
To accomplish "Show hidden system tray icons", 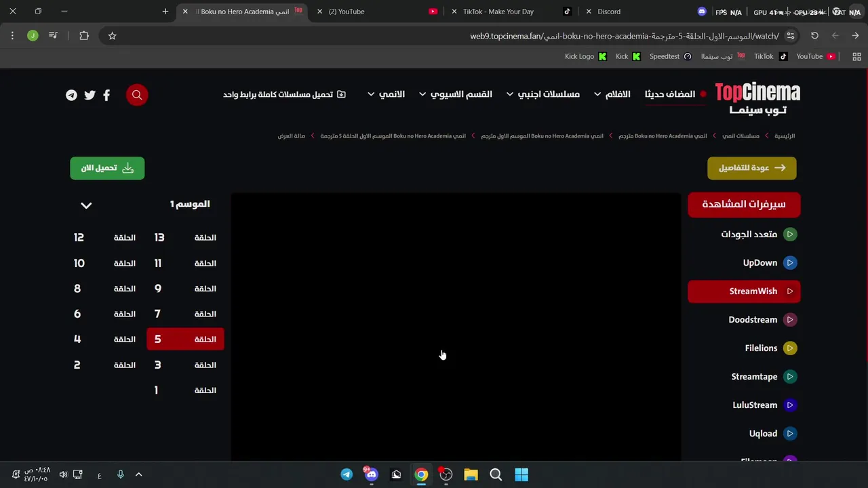I will pos(138,474).
